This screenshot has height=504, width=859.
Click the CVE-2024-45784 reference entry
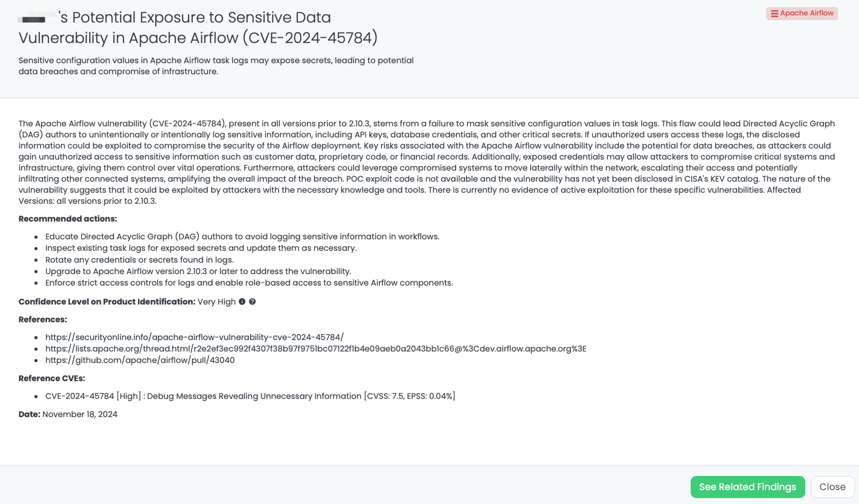coord(250,396)
